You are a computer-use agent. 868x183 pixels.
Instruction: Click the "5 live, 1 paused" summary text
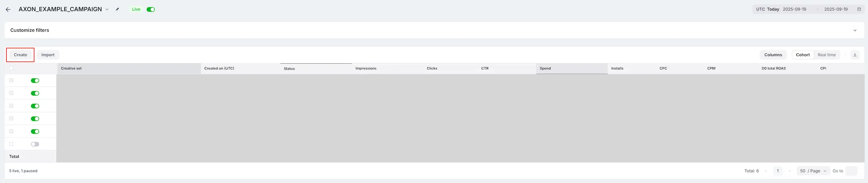23,171
